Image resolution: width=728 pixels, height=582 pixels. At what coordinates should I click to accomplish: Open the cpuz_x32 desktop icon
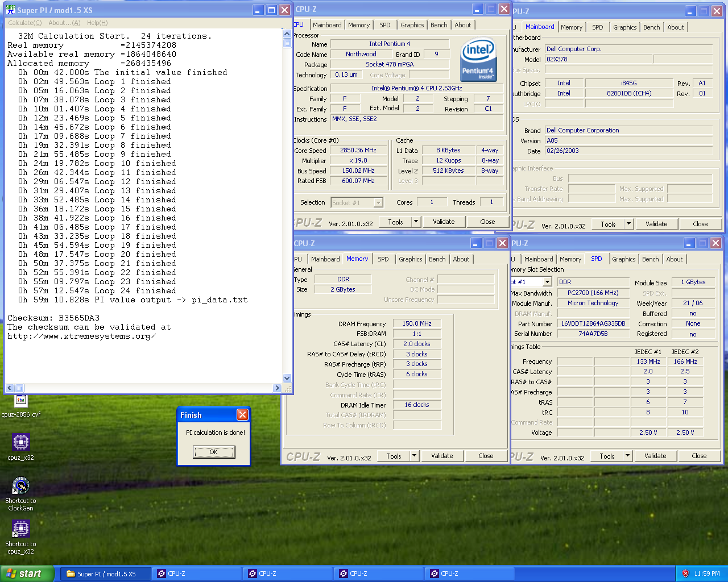(x=20, y=447)
